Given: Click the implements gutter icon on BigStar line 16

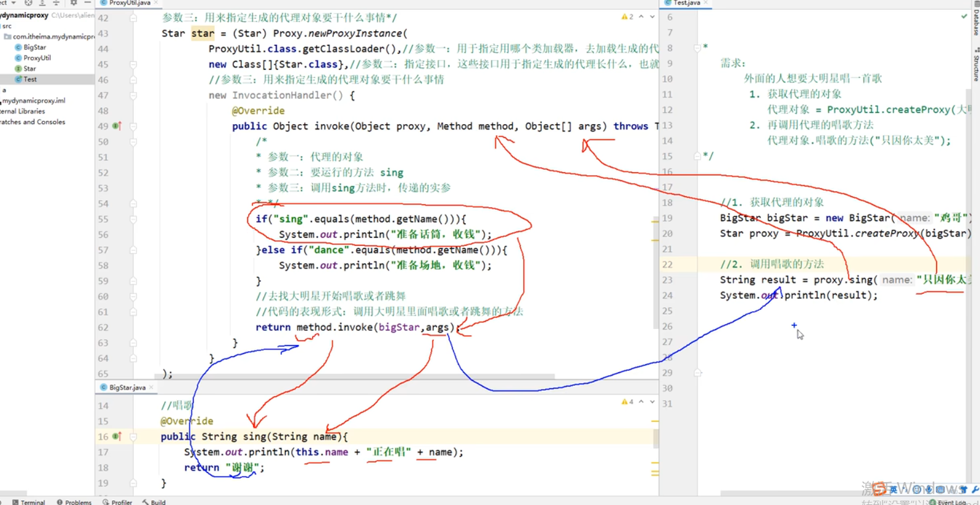Looking at the screenshot, I should [x=117, y=436].
